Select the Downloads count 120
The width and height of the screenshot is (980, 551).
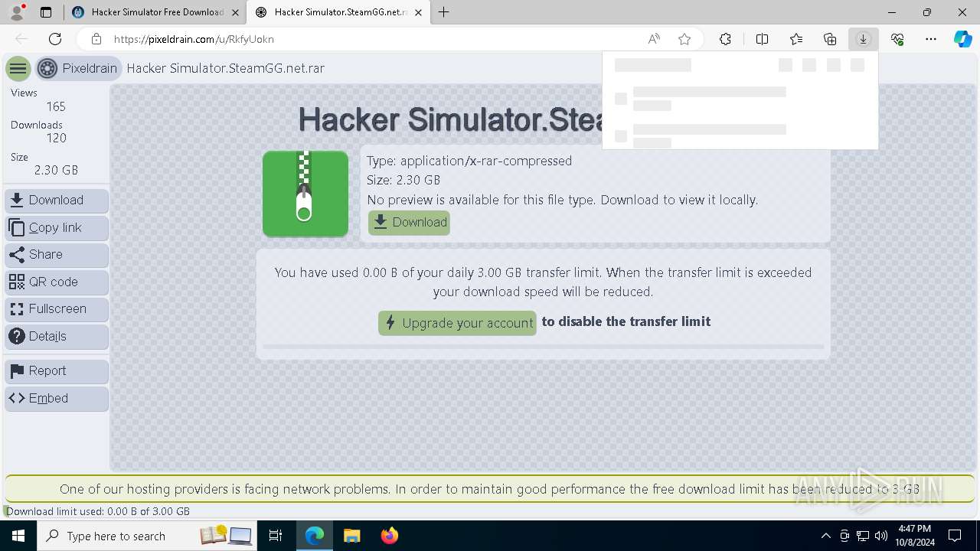[56, 139]
